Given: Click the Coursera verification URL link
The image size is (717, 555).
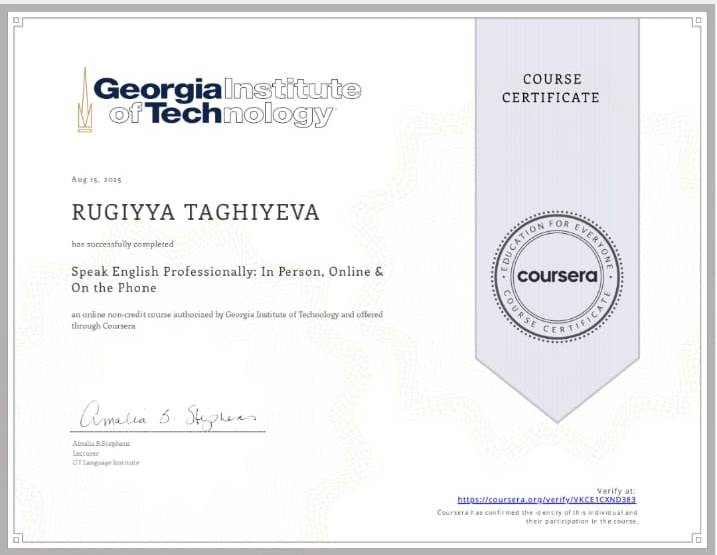Looking at the screenshot, I should point(547,499).
